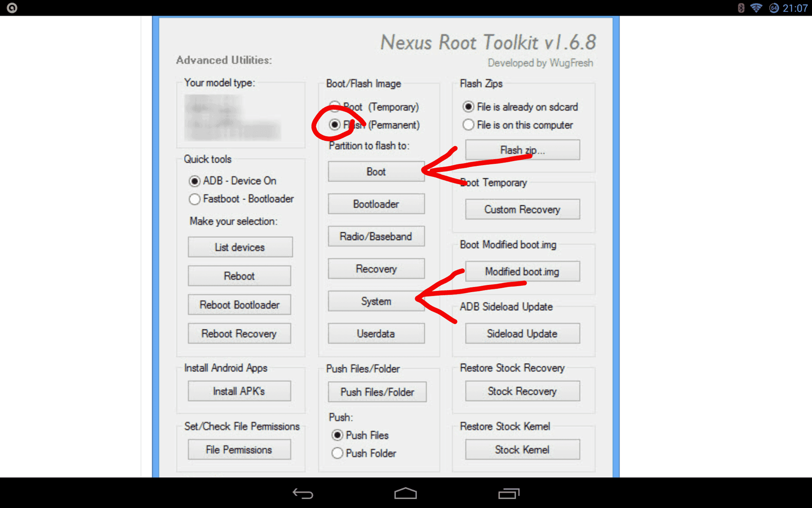Click the Reboot Bootloader button
Screen dimensions: 812x508
239,305
